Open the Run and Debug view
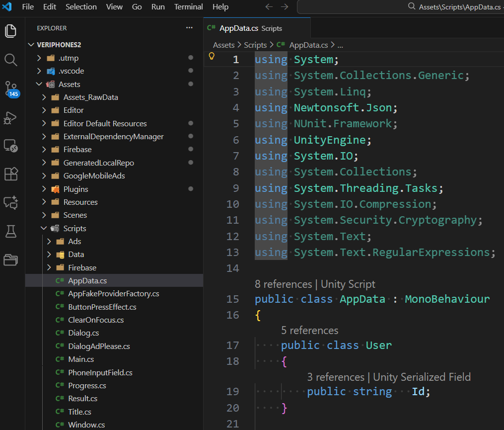Image resolution: width=504 pixels, height=430 pixels. pyautogui.click(x=10, y=118)
